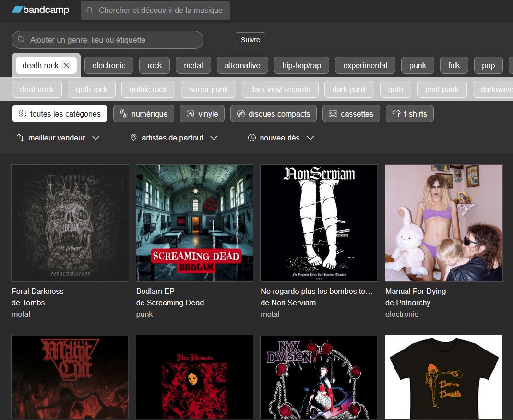Choose the horror punk related tag

pyautogui.click(x=208, y=89)
